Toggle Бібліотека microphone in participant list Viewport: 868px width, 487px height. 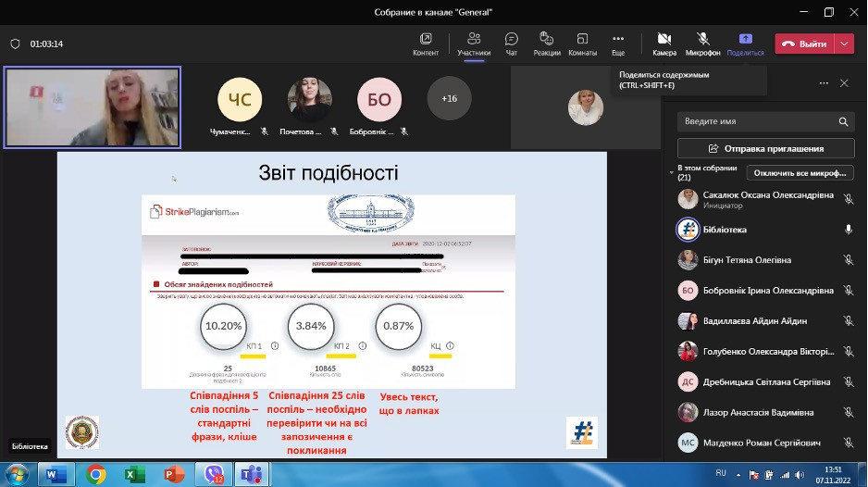848,229
